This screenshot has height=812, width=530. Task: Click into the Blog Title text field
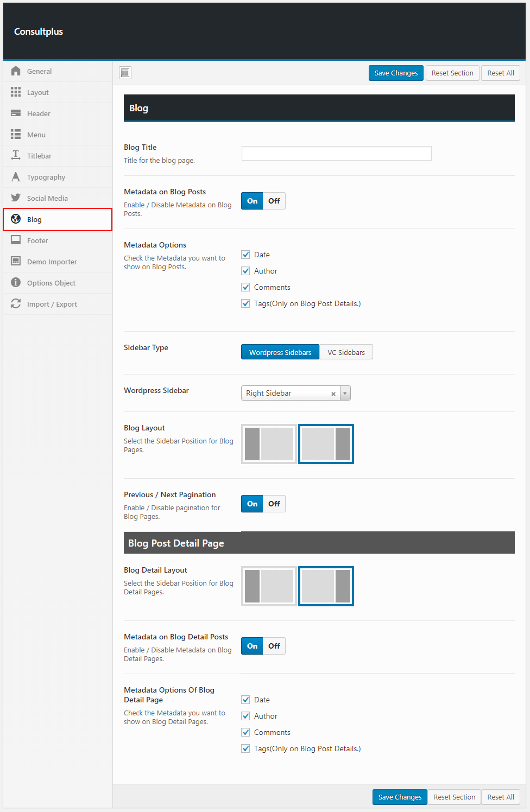[x=336, y=154]
